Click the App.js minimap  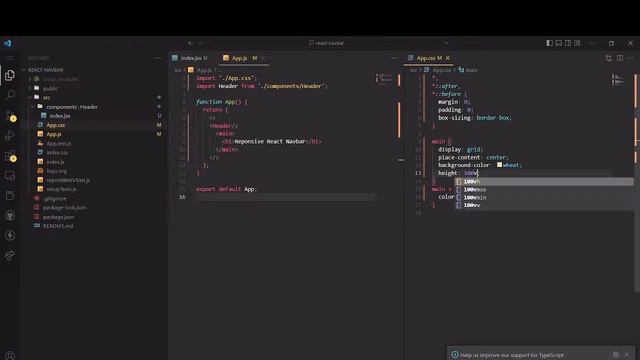click(x=384, y=78)
